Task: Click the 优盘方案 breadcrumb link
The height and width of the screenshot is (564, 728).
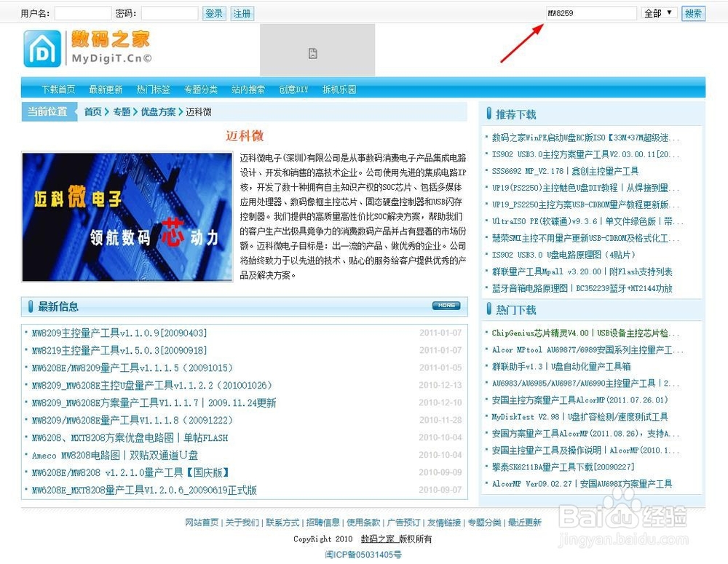Action: pyautogui.click(x=158, y=111)
